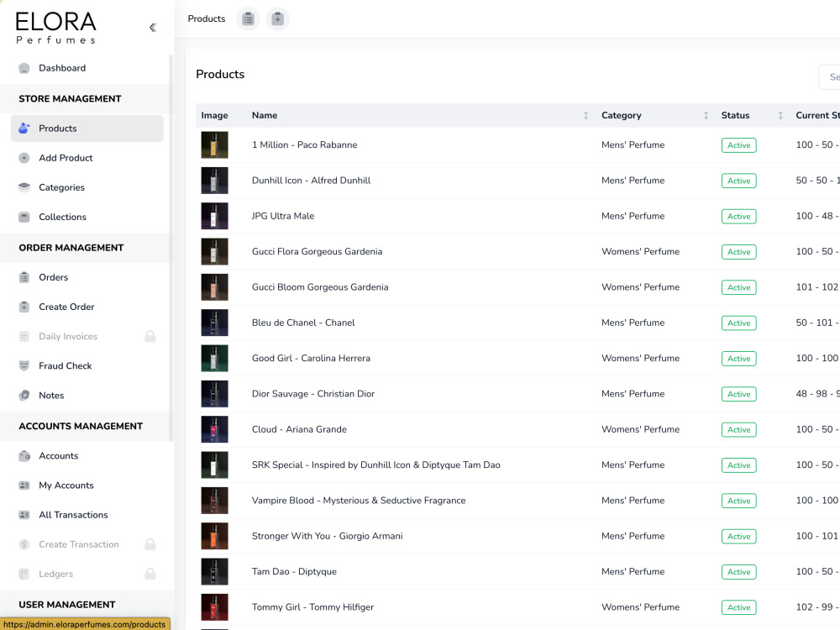Click SRK Special product name
840x630 pixels.
tap(376, 465)
